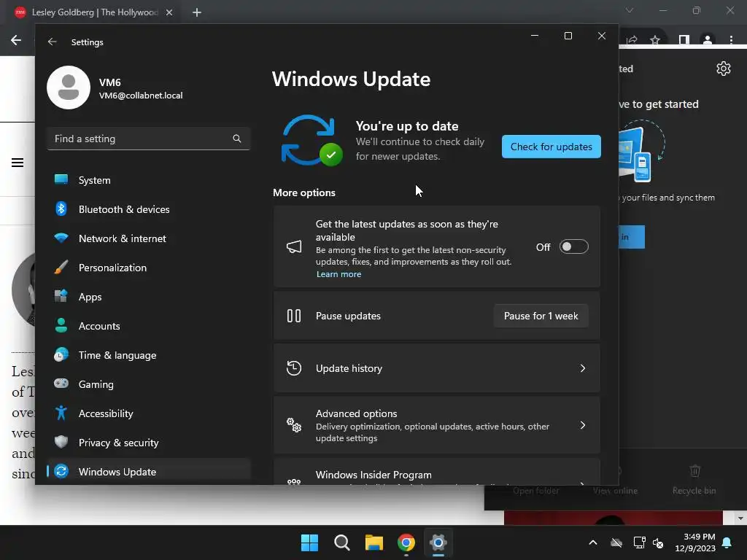Open Windows Insider Program row
The width and height of the screenshot is (747, 560).
[436, 472]
